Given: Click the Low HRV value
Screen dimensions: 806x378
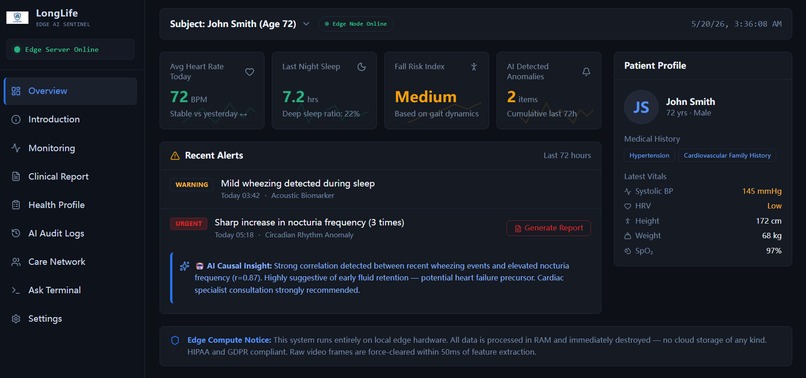Looking at the screenshot, I should [775, 206].
